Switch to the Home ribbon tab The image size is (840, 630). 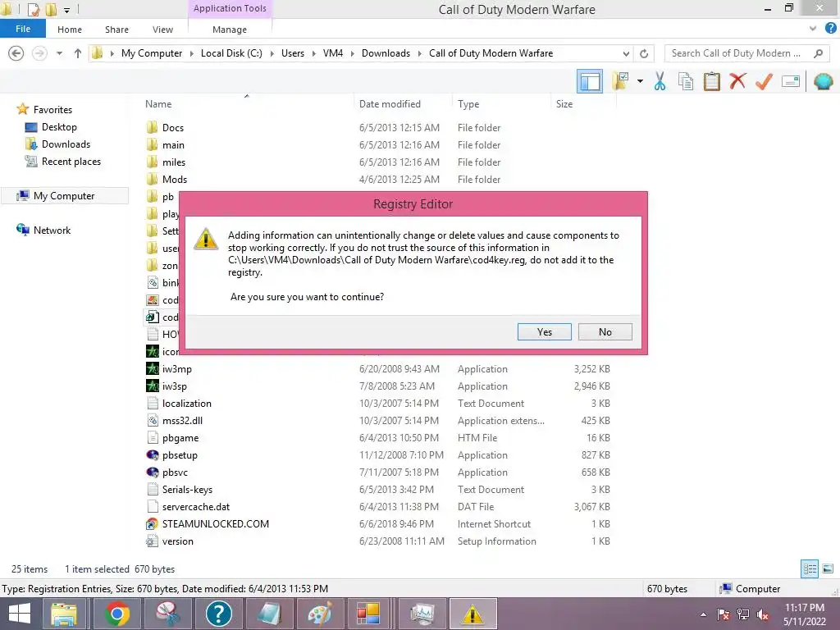70,30
